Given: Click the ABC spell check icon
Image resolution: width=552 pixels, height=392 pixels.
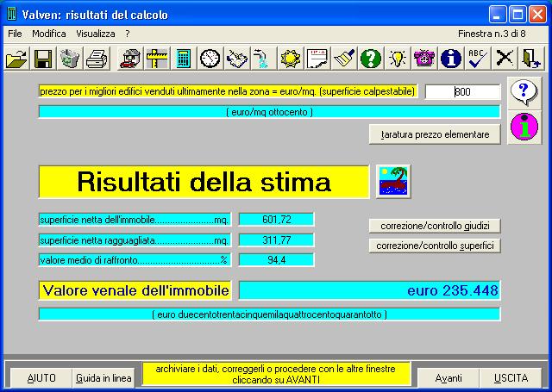Looking at the screenshot, I should tap(477, 59).
